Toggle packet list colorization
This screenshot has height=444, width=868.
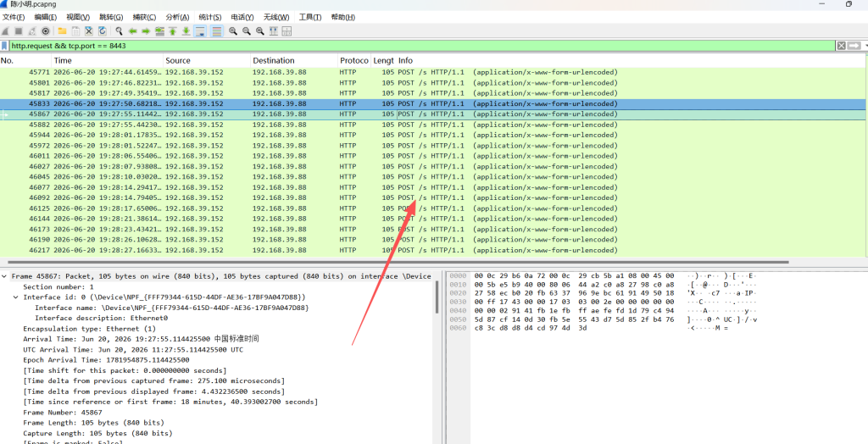(x=216, y=31)
